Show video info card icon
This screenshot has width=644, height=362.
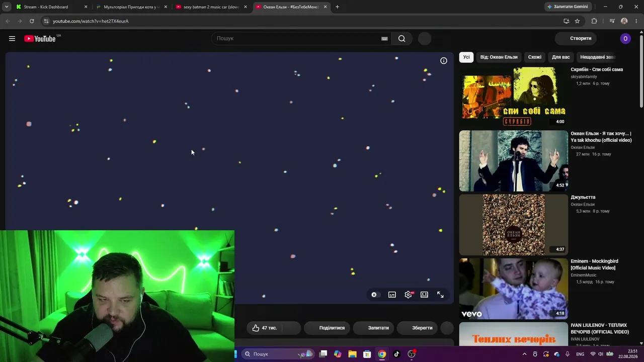pos(444,61)
